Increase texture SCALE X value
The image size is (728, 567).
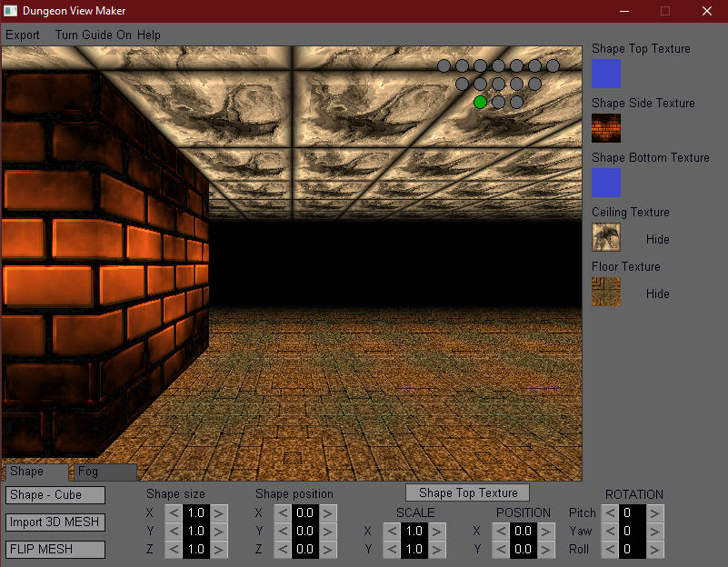tap(437, 532)
